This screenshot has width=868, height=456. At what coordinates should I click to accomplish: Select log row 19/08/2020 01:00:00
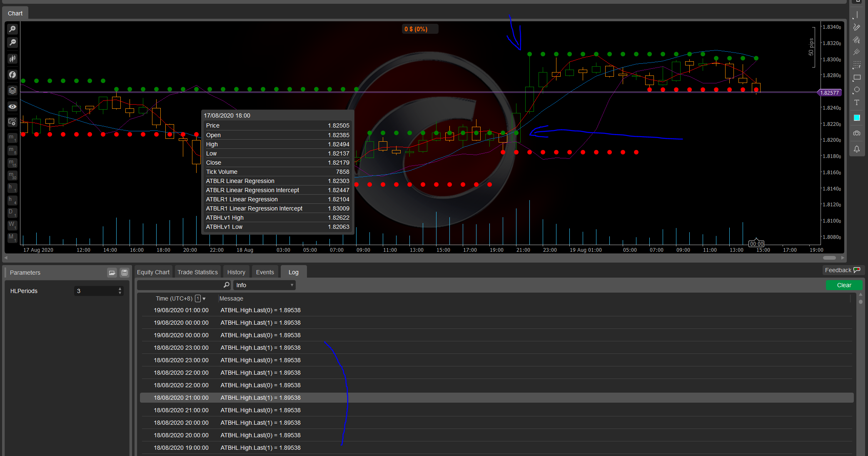[x=496, y=310]
